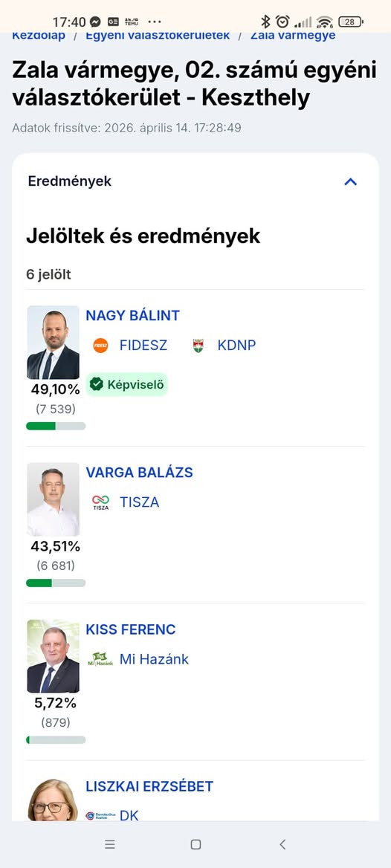The width and height of the screenshot is (391, 868).
Task: Tap the KDNP crest icon
Action: tap(198, 346)
